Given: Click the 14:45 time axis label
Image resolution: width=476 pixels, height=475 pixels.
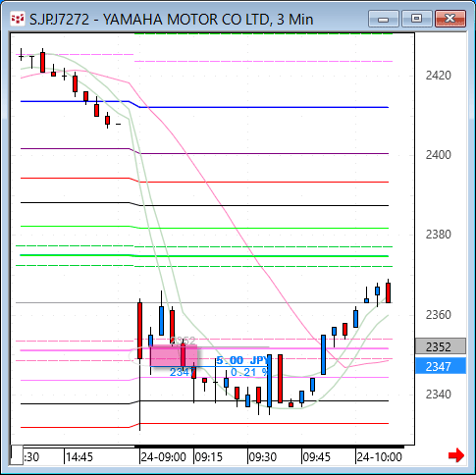Looking at the screenshot, I should tap(79, 457).
